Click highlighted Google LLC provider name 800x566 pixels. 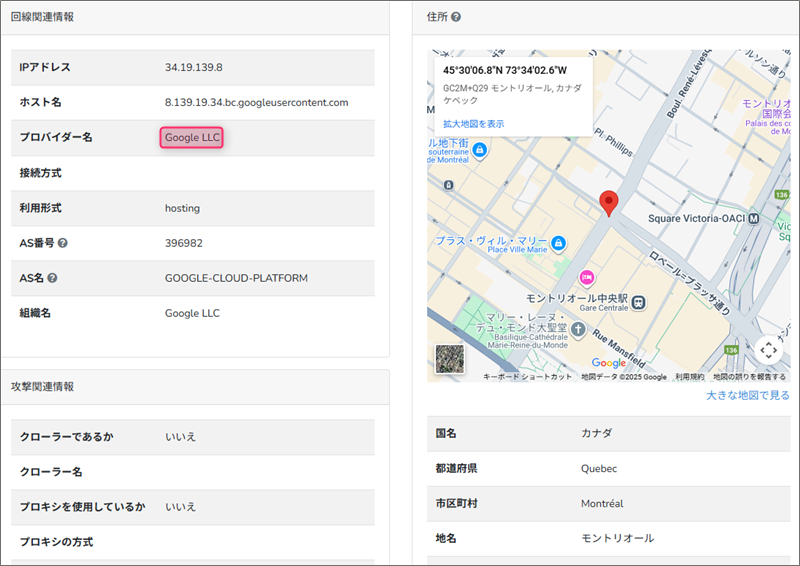192,138
